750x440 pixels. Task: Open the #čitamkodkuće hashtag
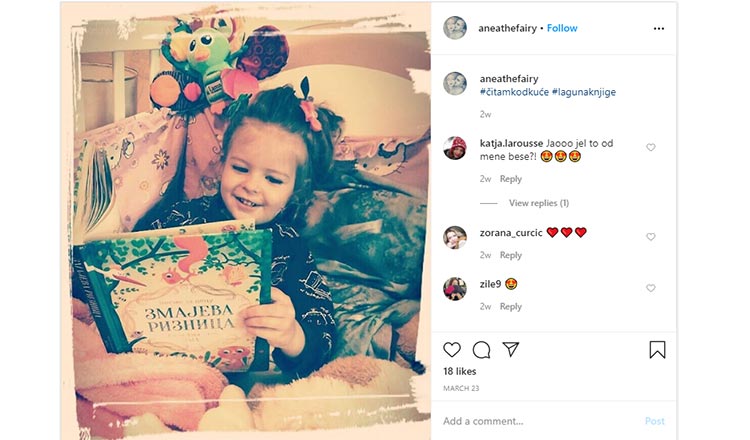point(514,92)
